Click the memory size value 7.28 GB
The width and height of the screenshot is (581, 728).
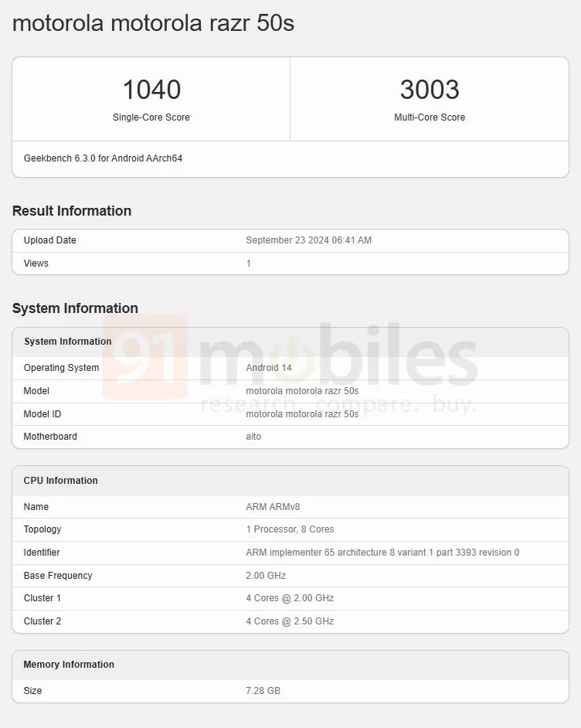pyautogui.click(x=263, y=691)
